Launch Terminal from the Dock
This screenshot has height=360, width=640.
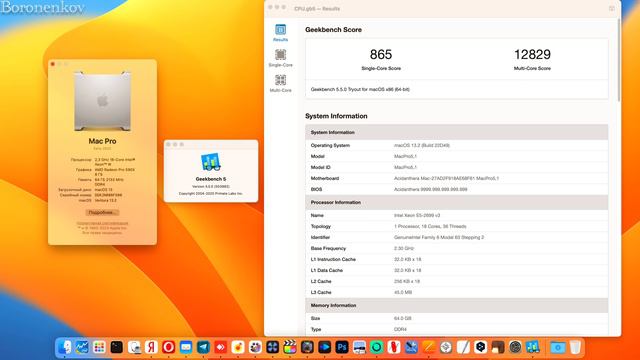point(116,347)
